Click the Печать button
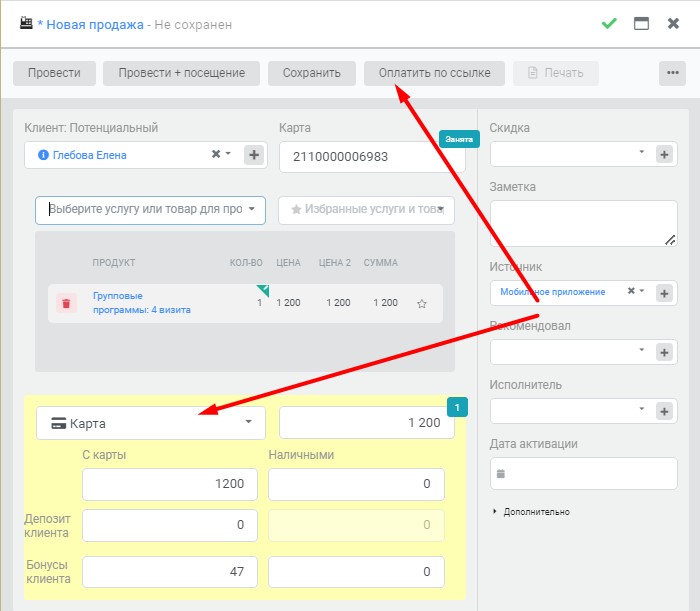 556,73
